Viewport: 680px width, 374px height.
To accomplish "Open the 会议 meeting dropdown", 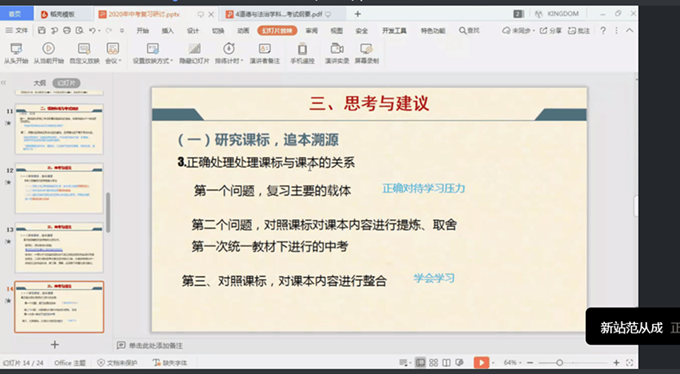I will pos(113,53).
